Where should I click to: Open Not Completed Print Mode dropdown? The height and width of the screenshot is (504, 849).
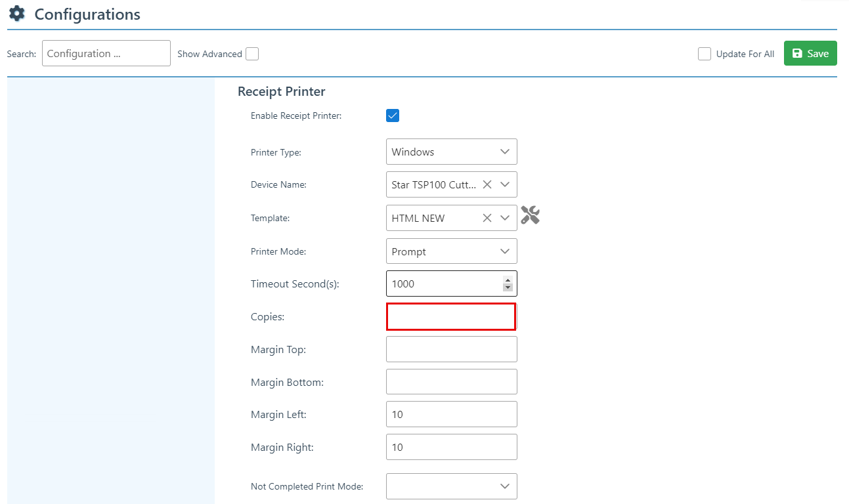point(451,486)
